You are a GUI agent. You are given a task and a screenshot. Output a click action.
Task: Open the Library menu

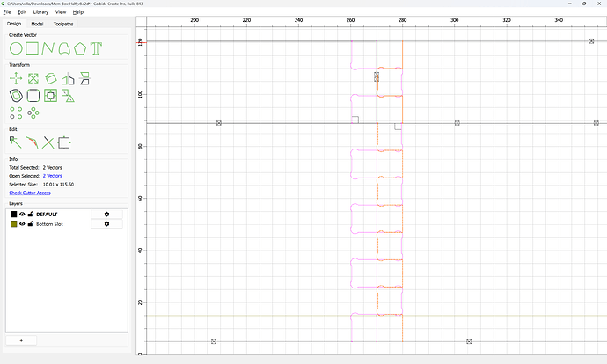click(x=40, y=12)
